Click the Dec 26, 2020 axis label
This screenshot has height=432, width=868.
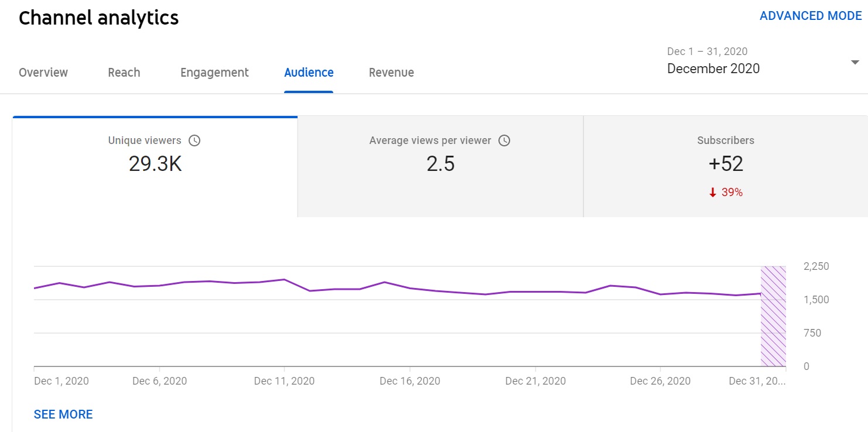pos(660,381)
